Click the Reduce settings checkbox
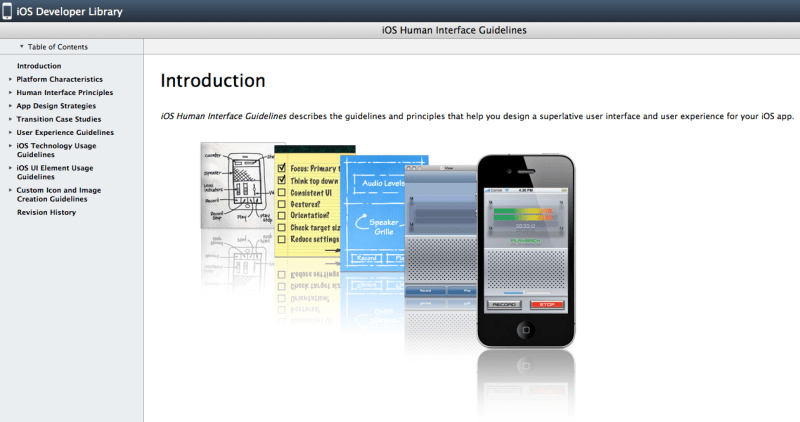The width and height of the screenshot is (800, 422). pyautogui.click(x=281, y=239)
